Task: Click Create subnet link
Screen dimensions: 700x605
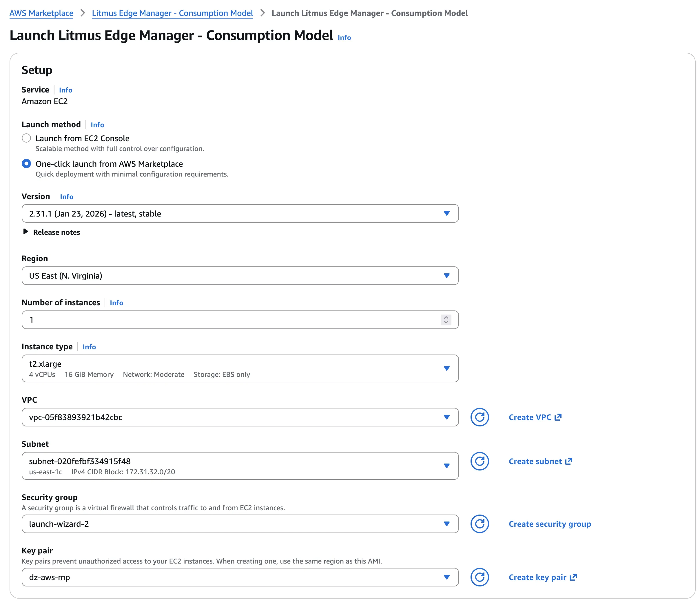Action: (541, 461)
